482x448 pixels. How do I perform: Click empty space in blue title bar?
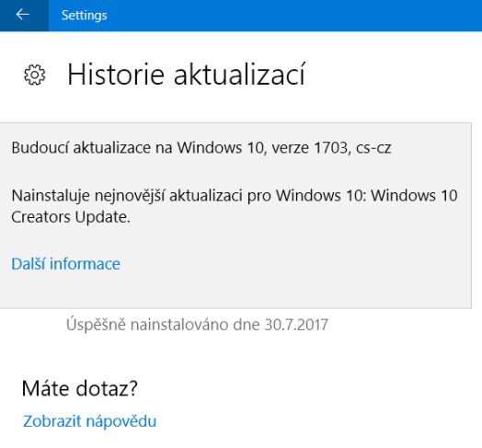(292, 16)
